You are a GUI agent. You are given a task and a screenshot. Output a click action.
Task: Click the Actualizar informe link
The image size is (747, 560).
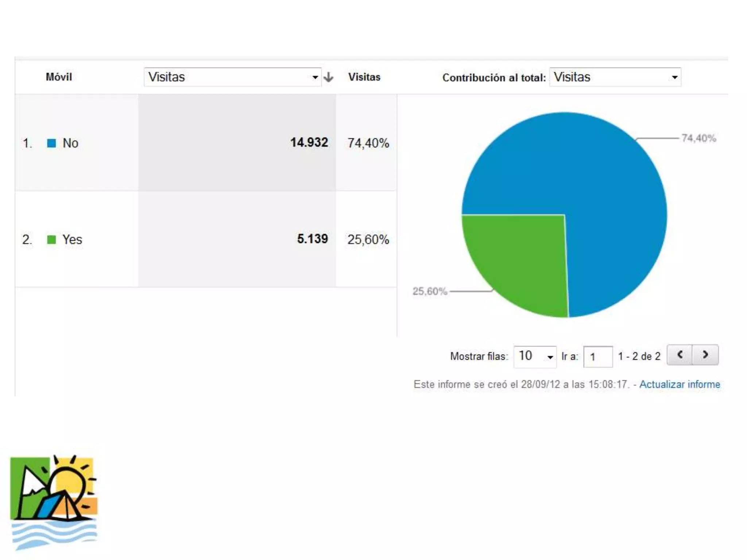680,384
